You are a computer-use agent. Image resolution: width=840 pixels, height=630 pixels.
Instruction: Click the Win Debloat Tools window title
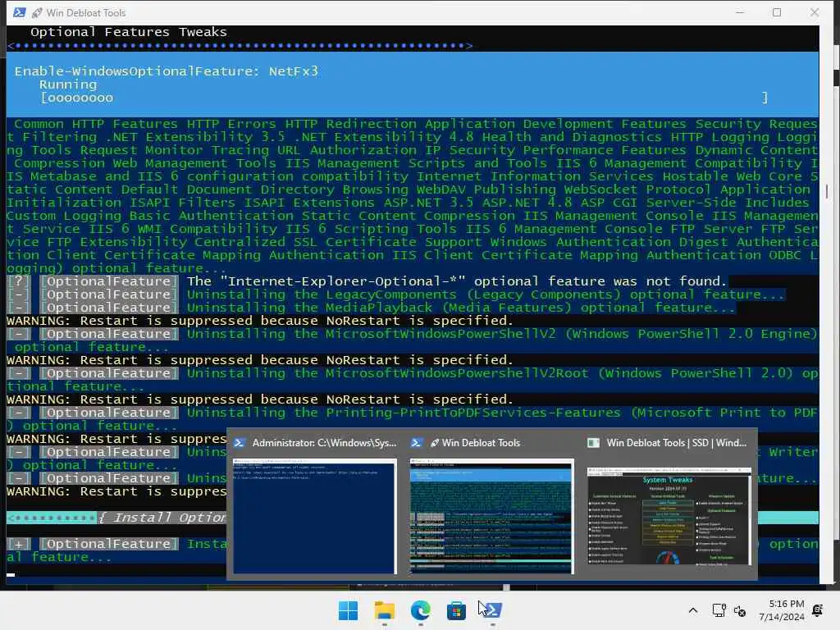(x=85, y=12)
